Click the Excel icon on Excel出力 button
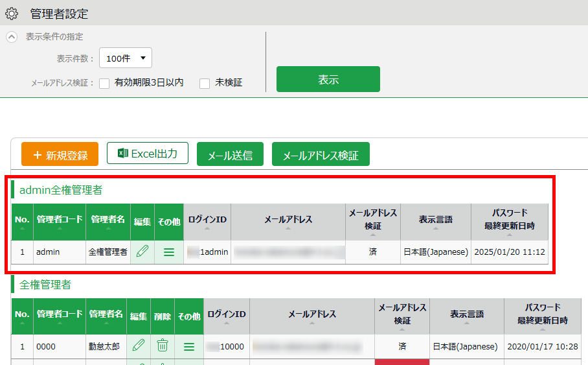 pos(123,154)
